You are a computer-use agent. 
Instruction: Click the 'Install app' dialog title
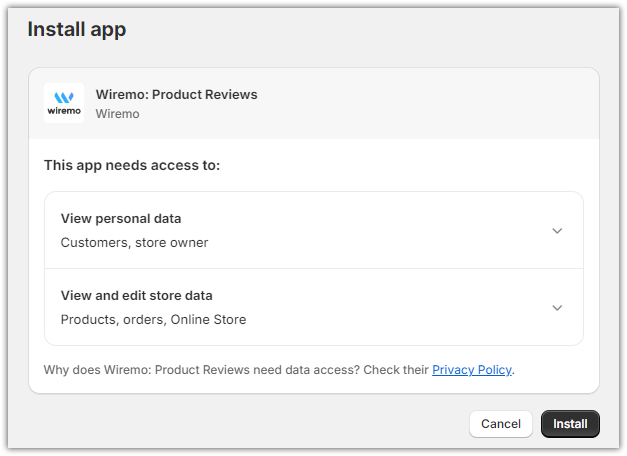(77, 30)
